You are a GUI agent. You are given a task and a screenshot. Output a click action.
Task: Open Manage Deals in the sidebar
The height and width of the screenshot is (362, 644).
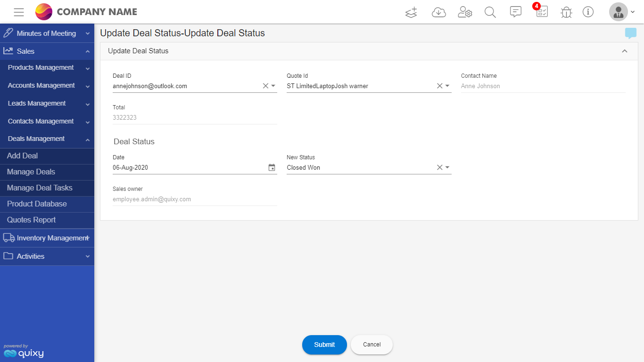(x=31, y=172)
